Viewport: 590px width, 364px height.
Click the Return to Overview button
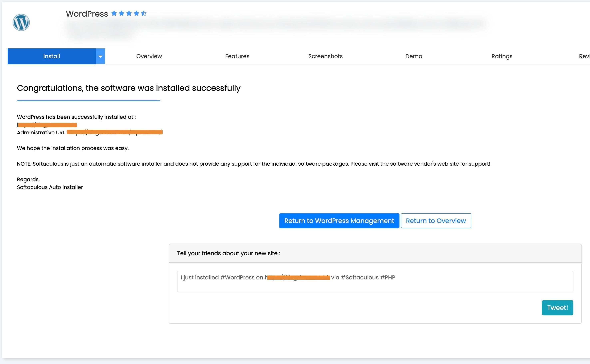click(x=436, y=221)
